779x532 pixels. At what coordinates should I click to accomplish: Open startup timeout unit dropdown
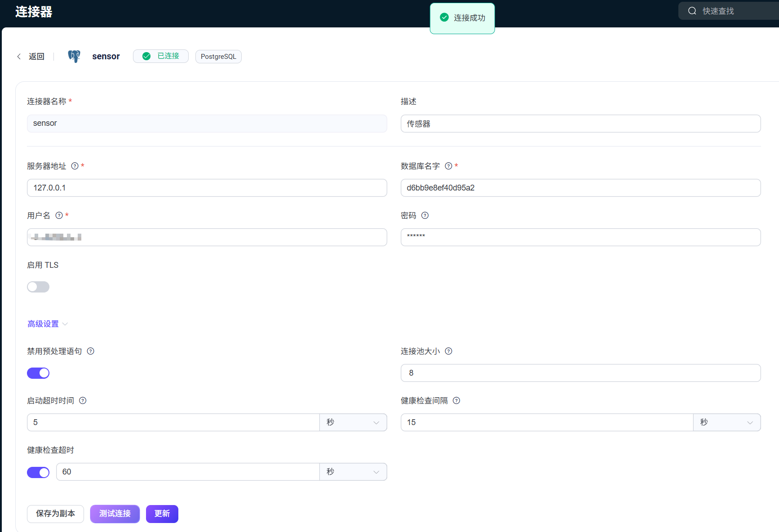tap(353, 422)
